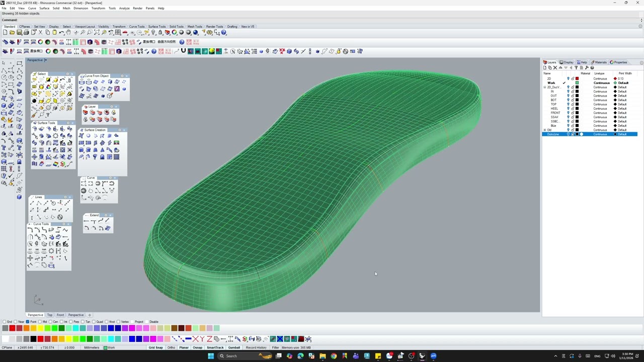
Task: Click the Move layer Up triangle icon
Action: coord(560,68)
